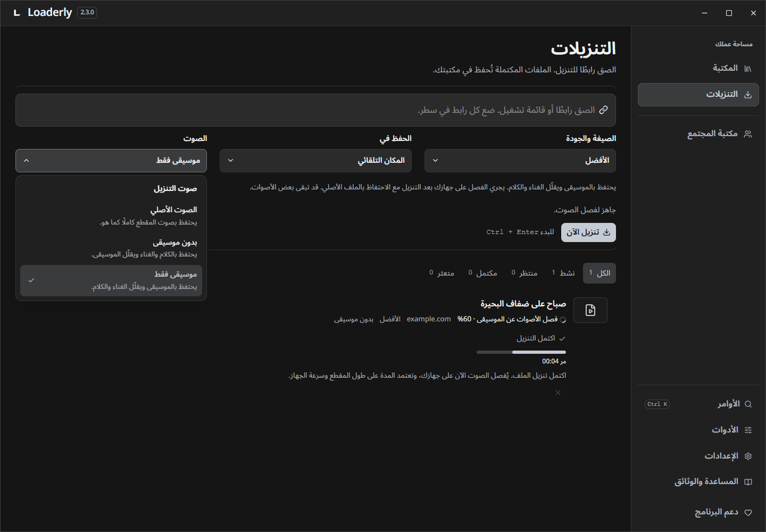The height and width of the screenshot is (532, 766).
Task: Switch to the نشط tab
Action: click(x=563, y=273)
